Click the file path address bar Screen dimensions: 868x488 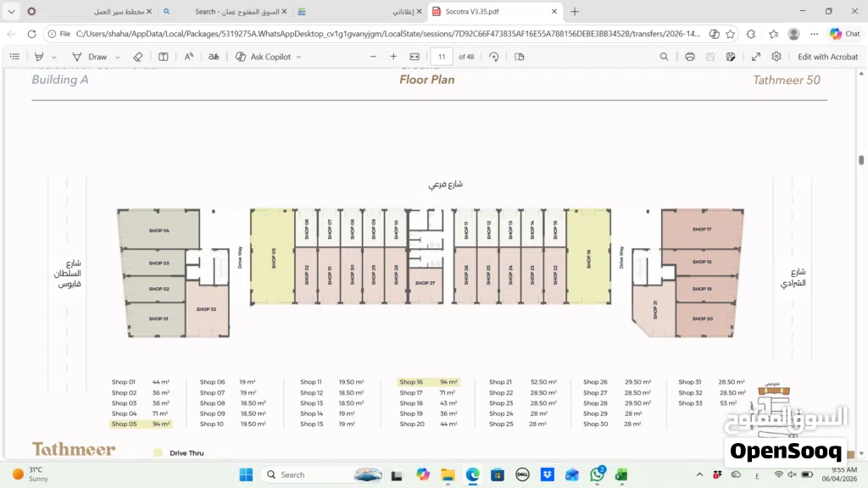387,34
